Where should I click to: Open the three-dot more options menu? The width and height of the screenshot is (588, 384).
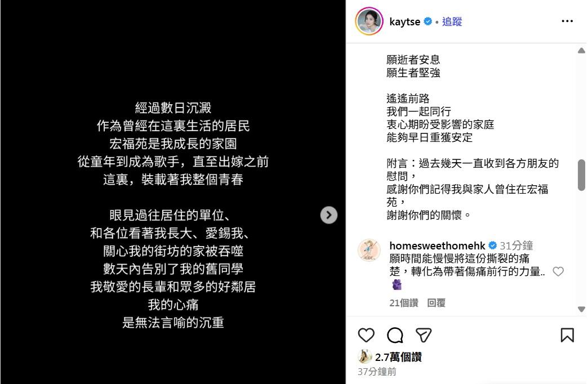pyautogui.click(x=567, y=21)
